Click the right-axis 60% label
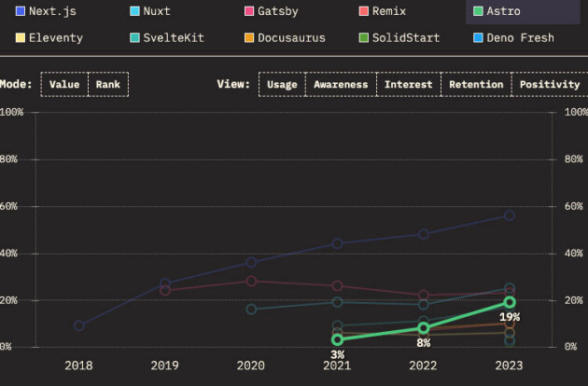Screen dimensions: 588x386 (x=574, y=206)
